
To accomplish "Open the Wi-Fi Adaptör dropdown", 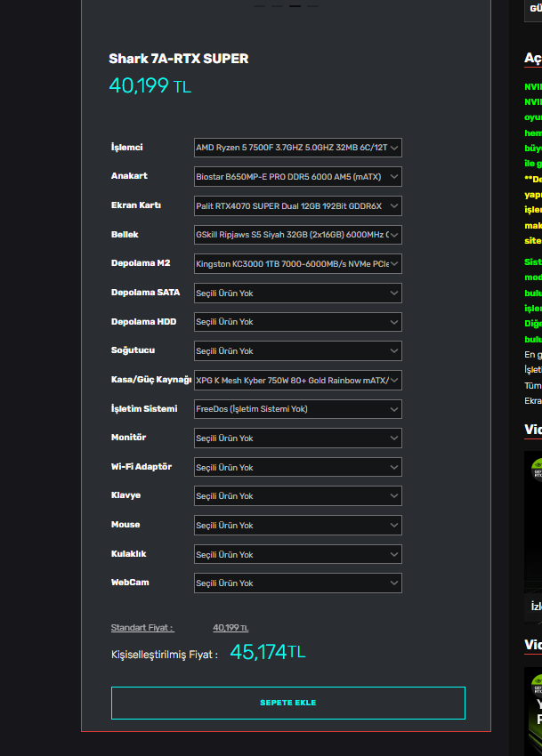I will 298,467.
